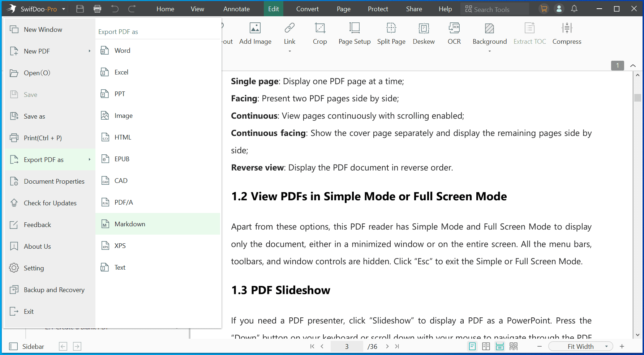Click New Window in file menu
644x355 pixels.
click(x=50, y=30)
